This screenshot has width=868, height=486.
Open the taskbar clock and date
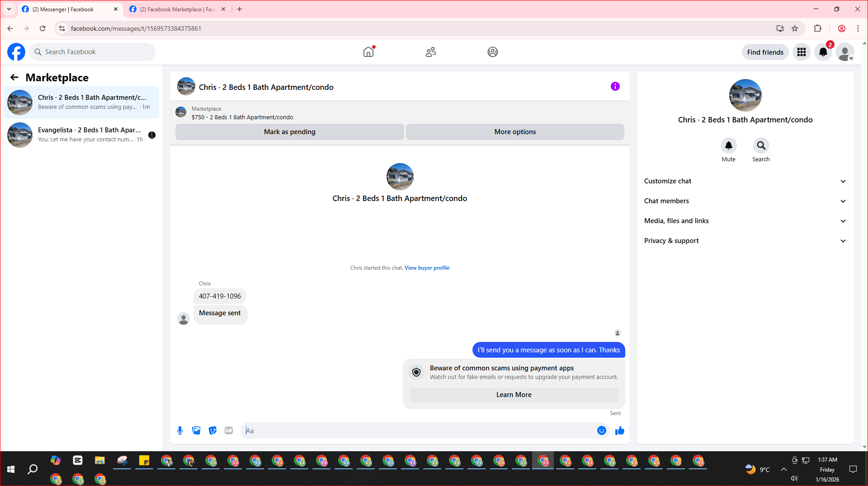pyautogui.click(x=827, y=469)
